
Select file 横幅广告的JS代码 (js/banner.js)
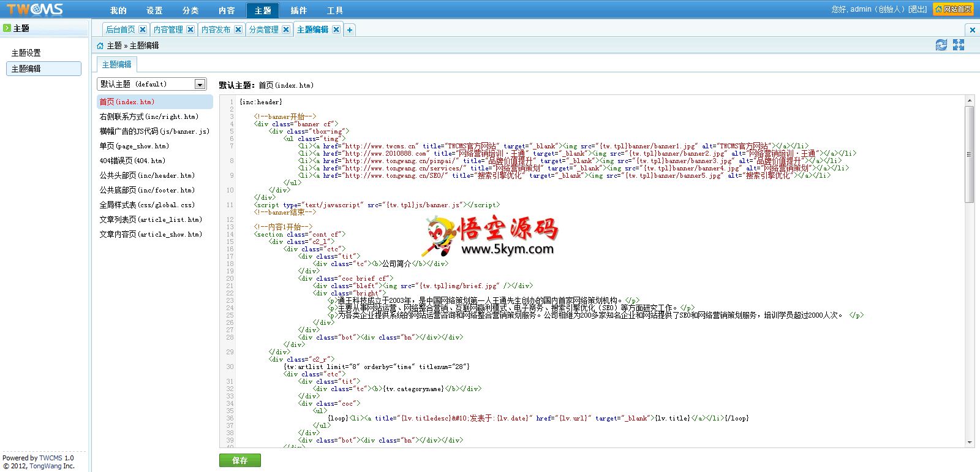coord(155,131)
